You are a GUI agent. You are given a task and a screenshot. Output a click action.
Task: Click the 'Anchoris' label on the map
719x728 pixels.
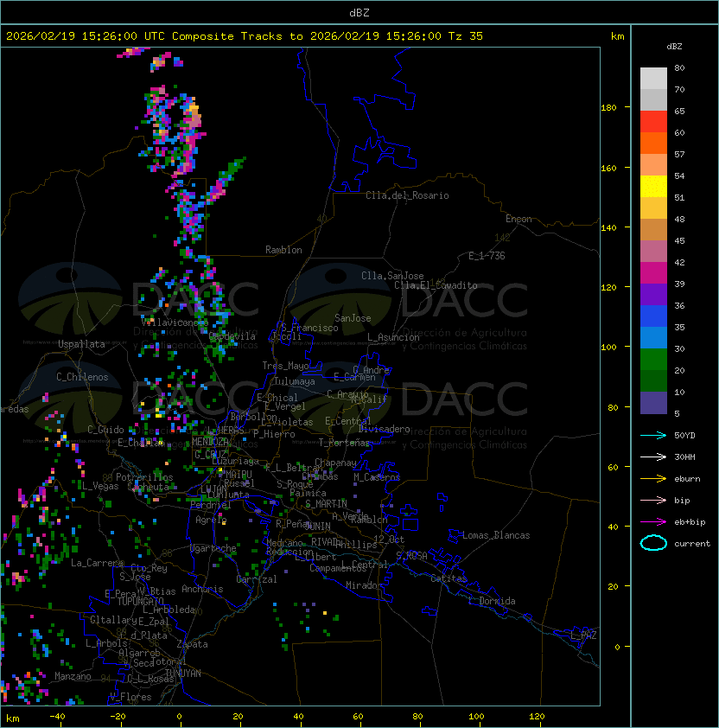[x=202, y=589]
